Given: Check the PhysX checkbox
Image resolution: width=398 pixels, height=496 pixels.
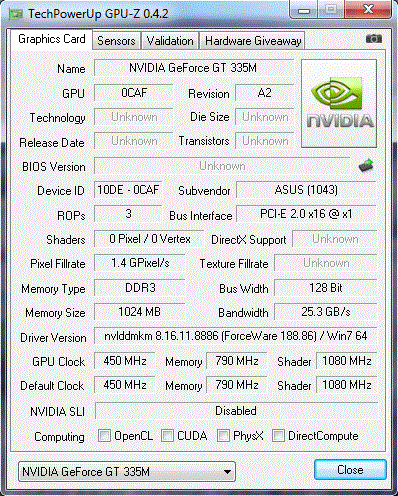Looking at the screenshot, I should pyautogui.click(x=223, y=436).
